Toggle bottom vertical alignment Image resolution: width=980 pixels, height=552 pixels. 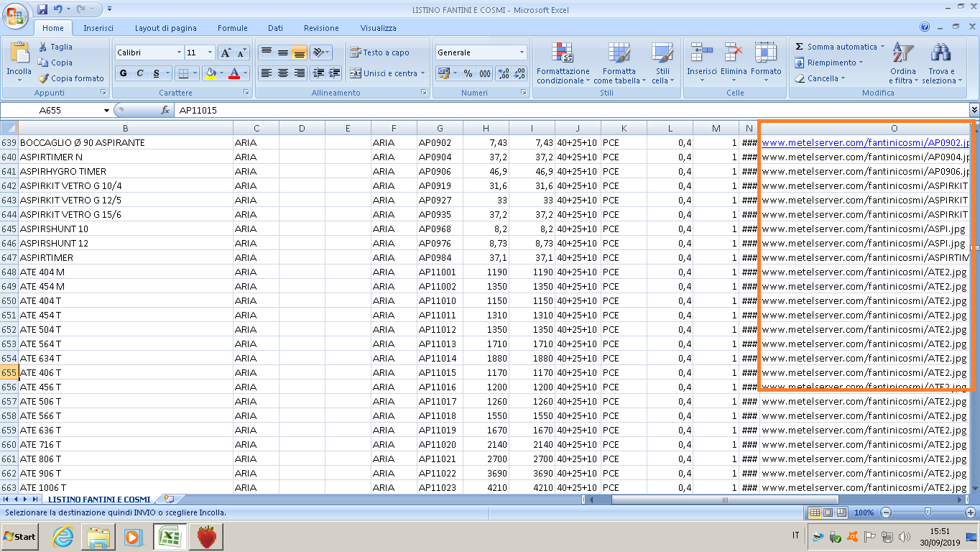[x=300, y=52]
